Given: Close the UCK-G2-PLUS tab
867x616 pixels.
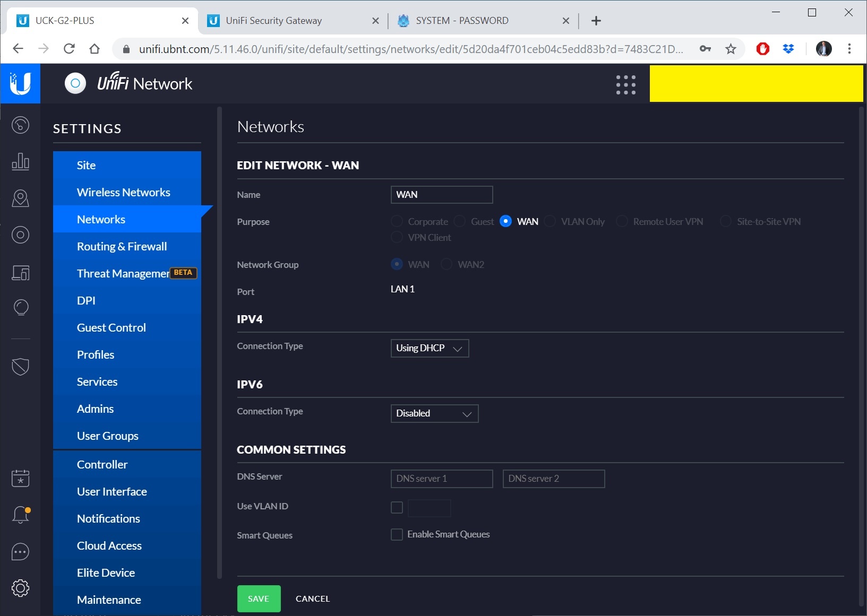Looking at the screenshot, I should [x=185, y=21].
